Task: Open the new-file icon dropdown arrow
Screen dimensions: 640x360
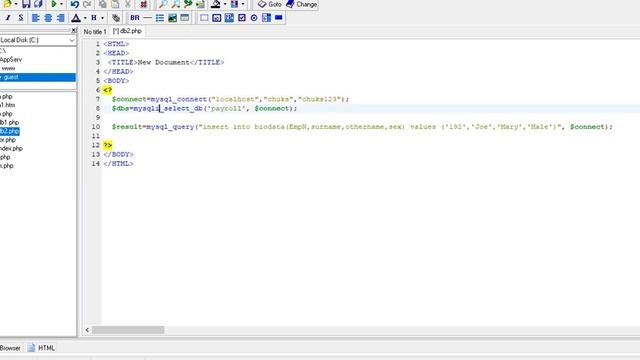Action: tap(16, 4)
